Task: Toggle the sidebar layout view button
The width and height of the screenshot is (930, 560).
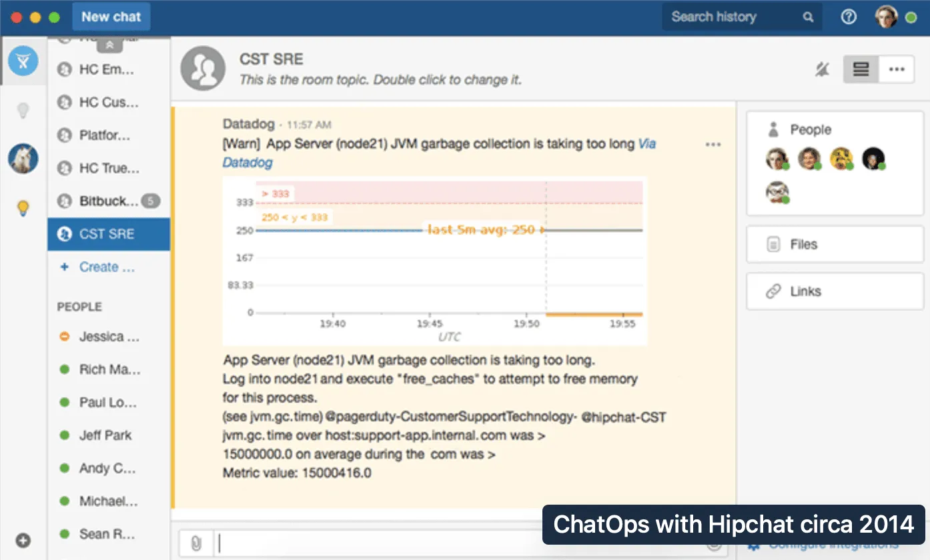Action: point(861,69)
